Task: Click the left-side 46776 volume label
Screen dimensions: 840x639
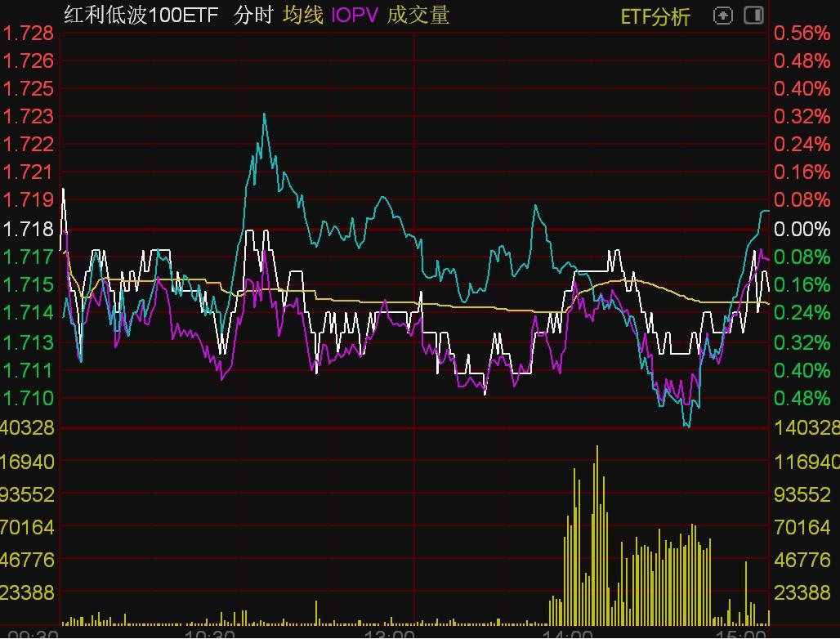Action: 27,561
